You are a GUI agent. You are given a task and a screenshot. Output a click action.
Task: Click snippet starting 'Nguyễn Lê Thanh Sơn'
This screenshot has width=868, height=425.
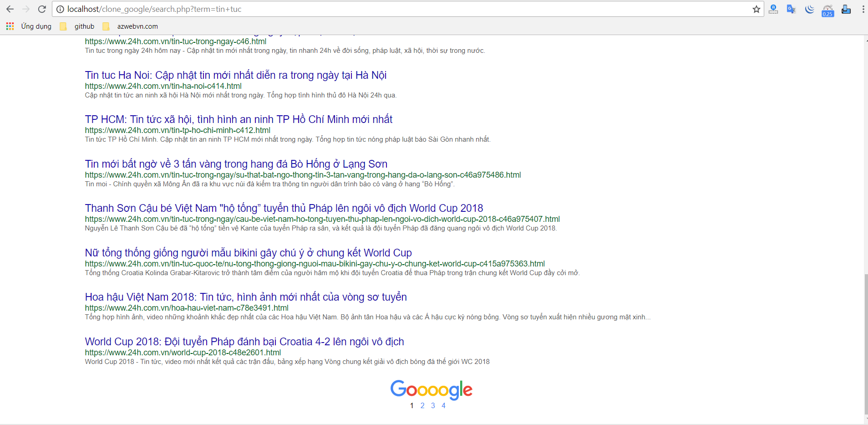tap(321, 228)
